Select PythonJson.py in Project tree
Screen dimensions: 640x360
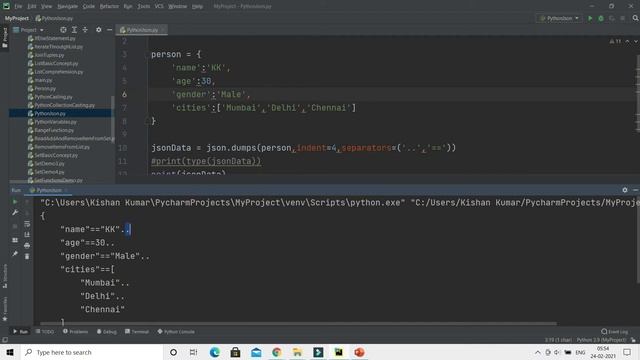pos(50,113)
